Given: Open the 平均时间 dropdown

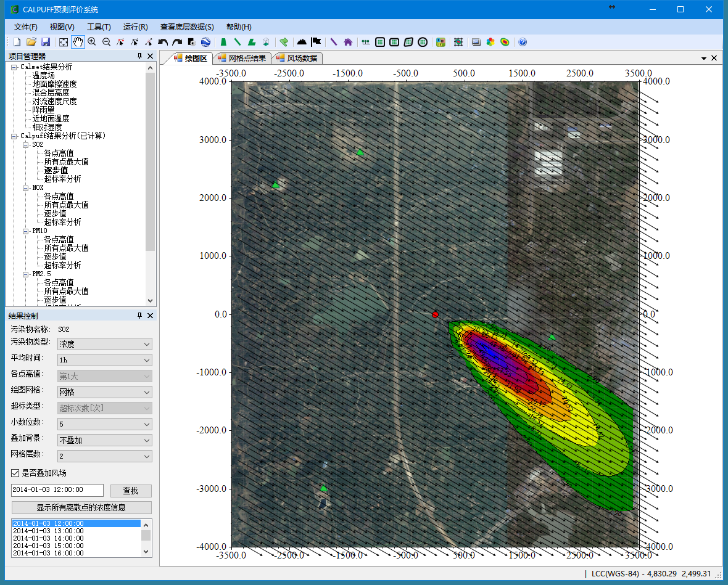Looking at the screenshot, I should [104, 360].
